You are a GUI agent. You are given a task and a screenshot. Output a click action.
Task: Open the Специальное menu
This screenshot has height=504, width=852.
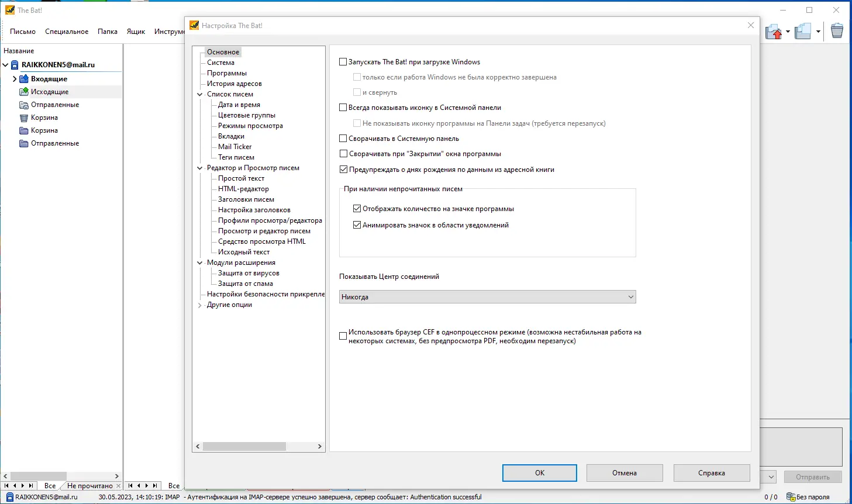67,32
